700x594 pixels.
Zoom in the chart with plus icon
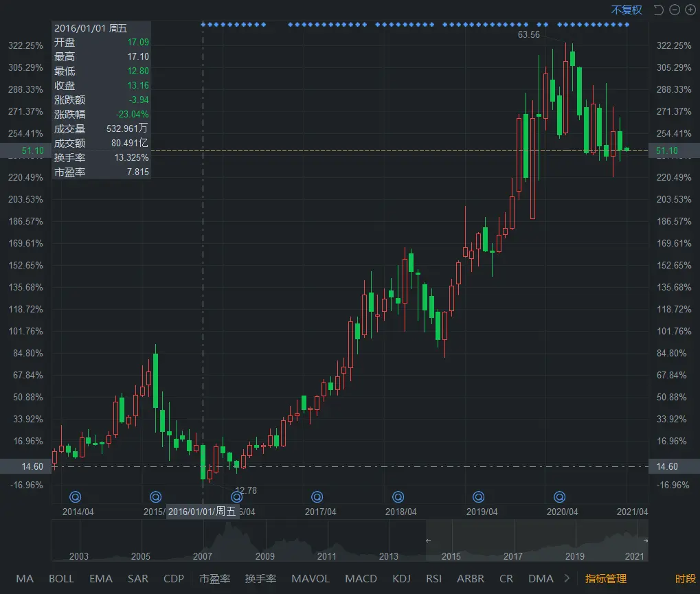(x=689, y=10)
